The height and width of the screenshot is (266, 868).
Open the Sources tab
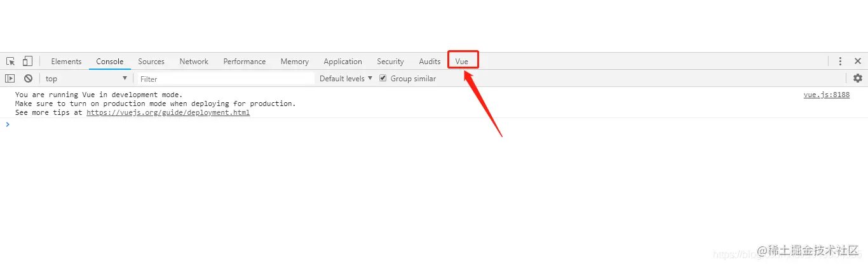(151, 62)
